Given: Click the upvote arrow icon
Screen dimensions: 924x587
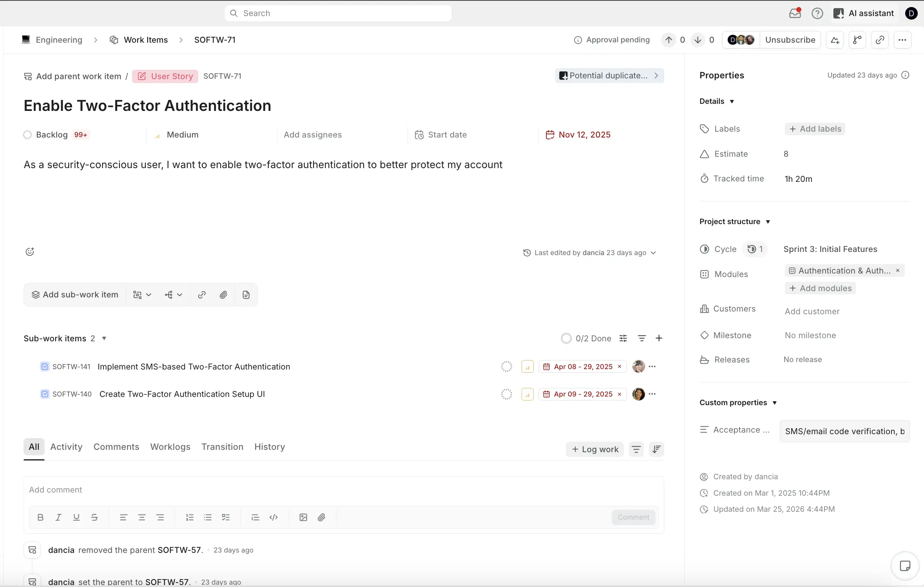Looking at the screenshot, I should 669,40.
